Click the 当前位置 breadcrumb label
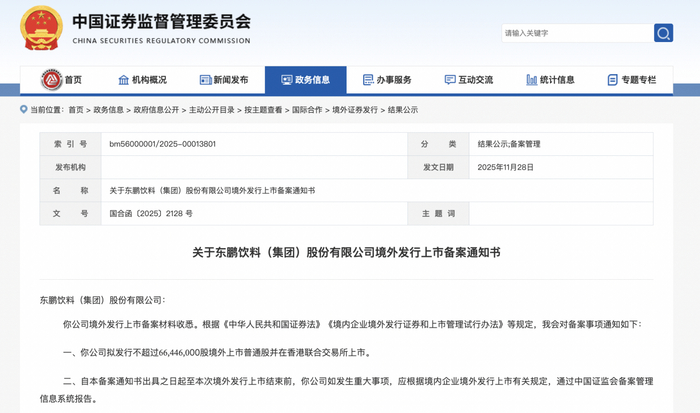Image resolution: width=700 pixels, height=413 pixels. [47, 110]
